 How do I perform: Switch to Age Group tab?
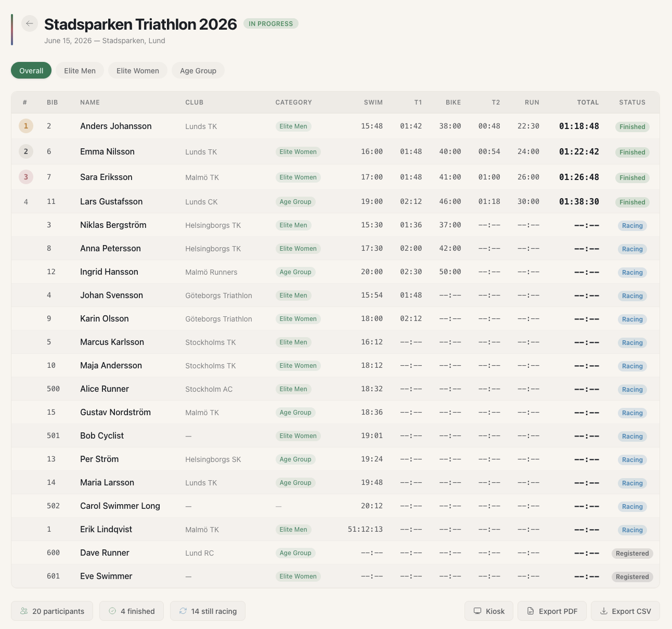point(198,71)
